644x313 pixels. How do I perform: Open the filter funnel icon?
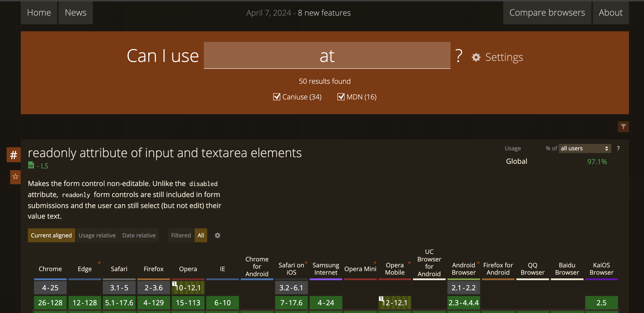tap(623, 127)
